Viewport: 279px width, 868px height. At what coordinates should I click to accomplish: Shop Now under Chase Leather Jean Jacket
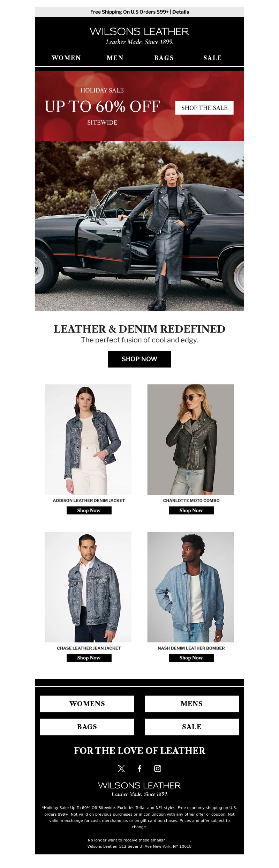(89, 658)
